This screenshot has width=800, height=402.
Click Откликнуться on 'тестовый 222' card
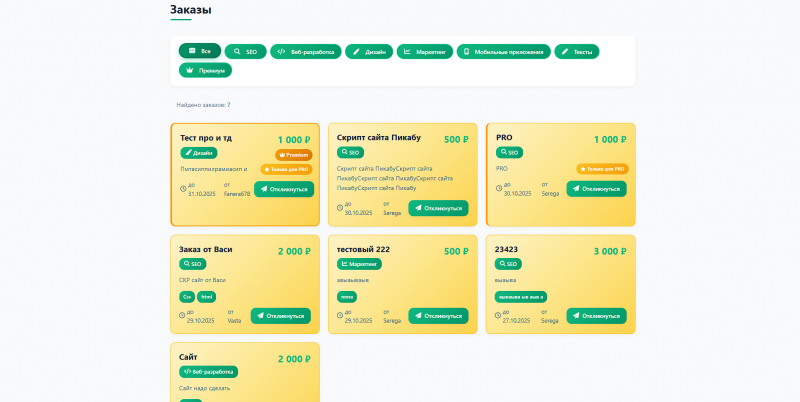[x=438, y=316]
